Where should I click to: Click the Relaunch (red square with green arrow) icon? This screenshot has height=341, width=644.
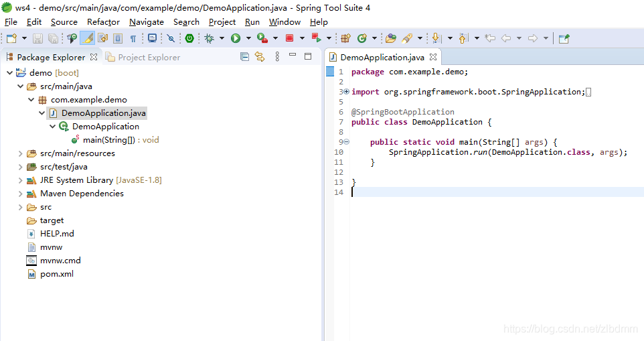[316, 38]
